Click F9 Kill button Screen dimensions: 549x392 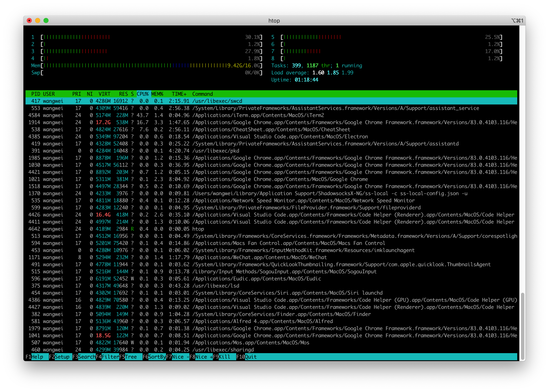225,356
